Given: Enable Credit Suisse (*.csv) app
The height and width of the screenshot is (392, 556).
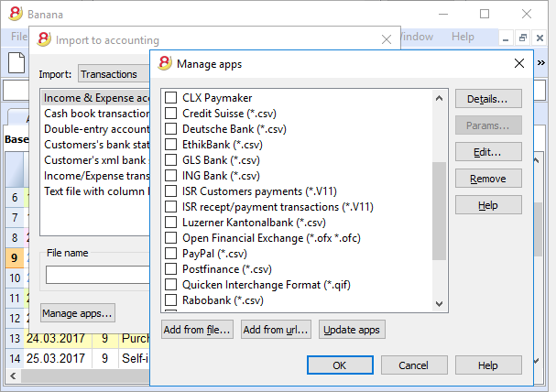Looking at the screenshot, I should 171,113.
